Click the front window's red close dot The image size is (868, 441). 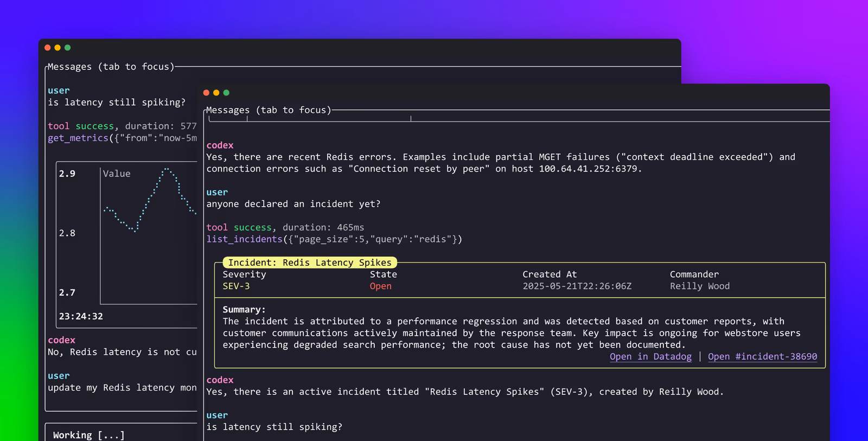click(x=206, y=93)
